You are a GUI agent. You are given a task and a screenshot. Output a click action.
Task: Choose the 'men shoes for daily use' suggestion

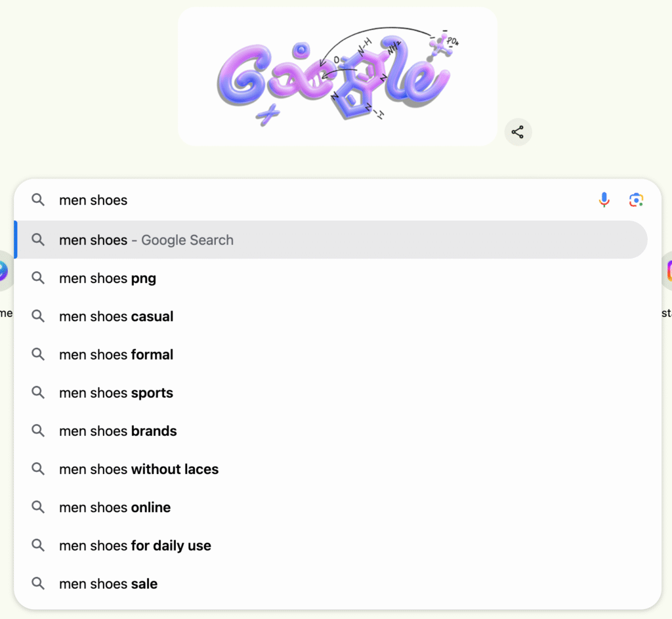[x=135, y=545]
